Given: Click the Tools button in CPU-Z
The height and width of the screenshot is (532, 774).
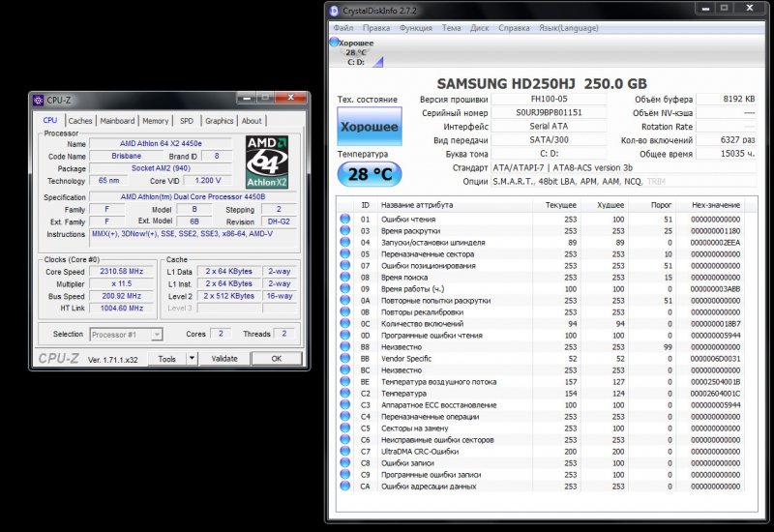Looking at the screenshot, I should (x=167, y=358).
